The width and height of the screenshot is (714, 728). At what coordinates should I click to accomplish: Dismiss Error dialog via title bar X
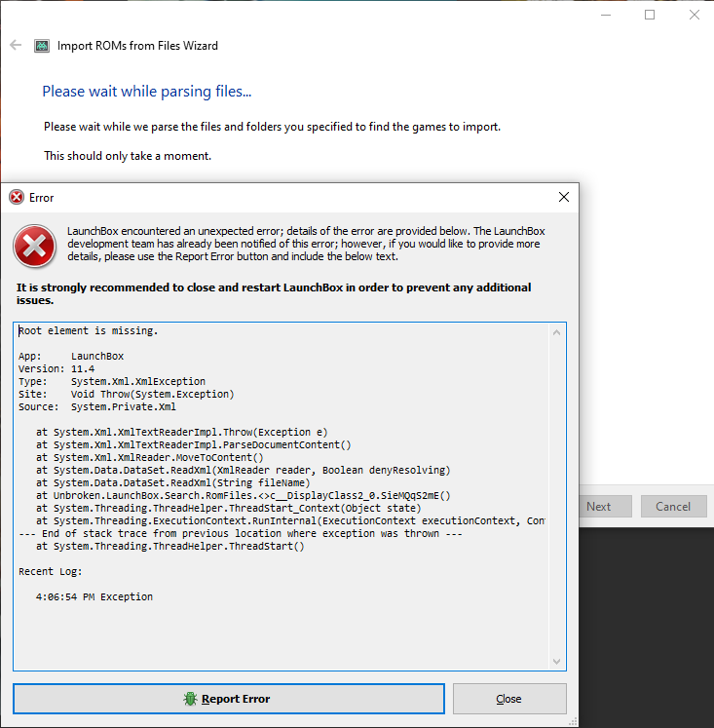point(564,197)
